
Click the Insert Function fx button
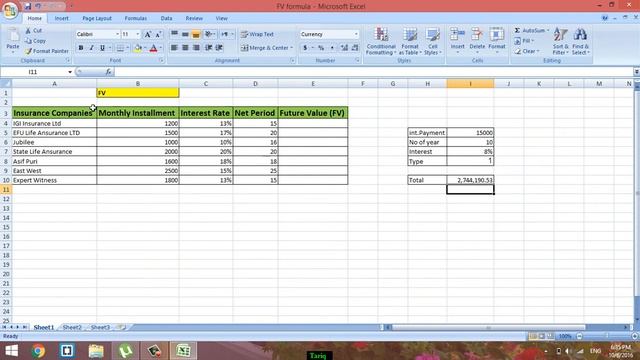point(108,72)
